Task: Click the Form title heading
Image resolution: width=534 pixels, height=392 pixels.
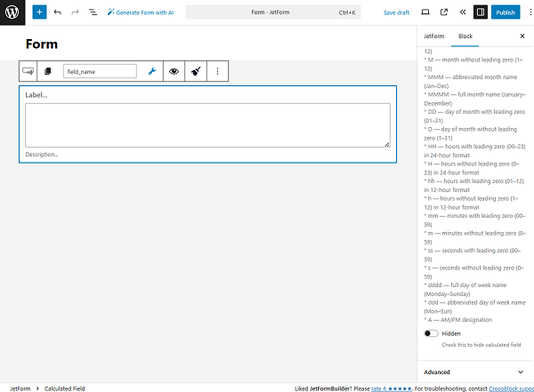Action: [x=42, y=44]
